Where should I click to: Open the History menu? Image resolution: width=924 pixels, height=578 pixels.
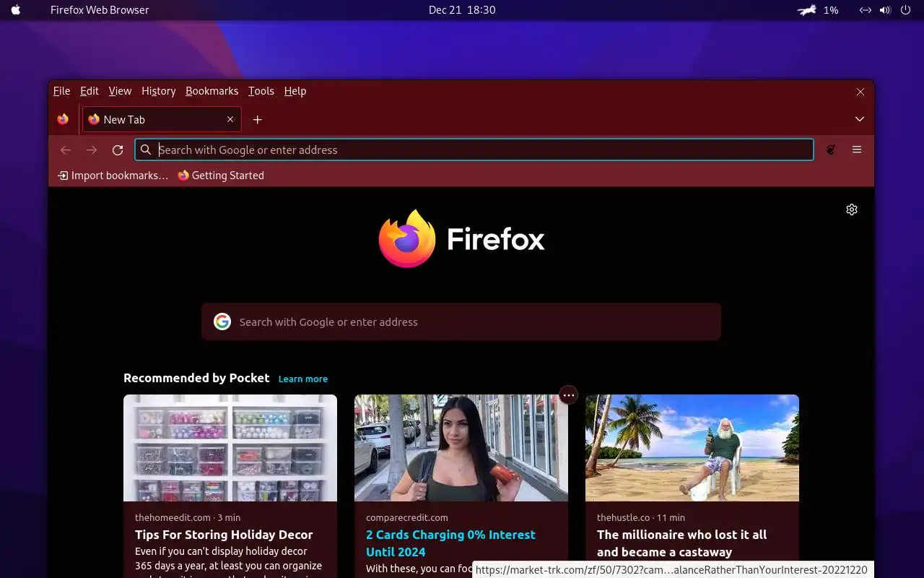158,91
